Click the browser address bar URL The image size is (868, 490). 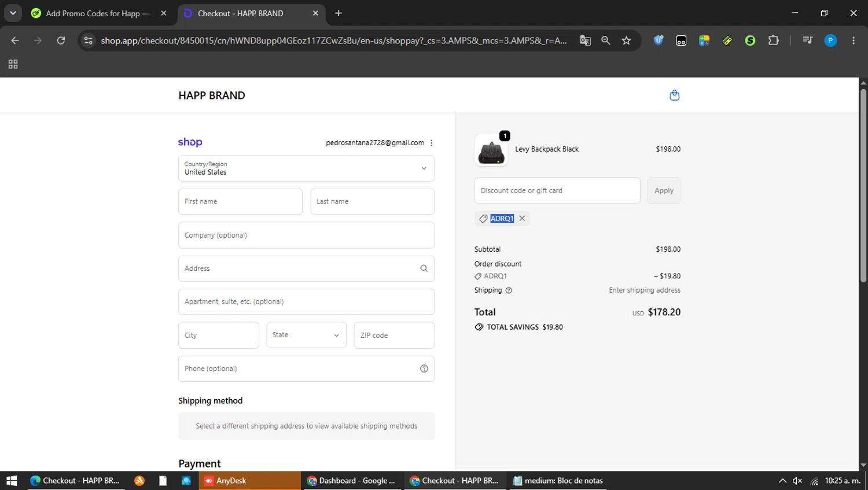point(333,40)
